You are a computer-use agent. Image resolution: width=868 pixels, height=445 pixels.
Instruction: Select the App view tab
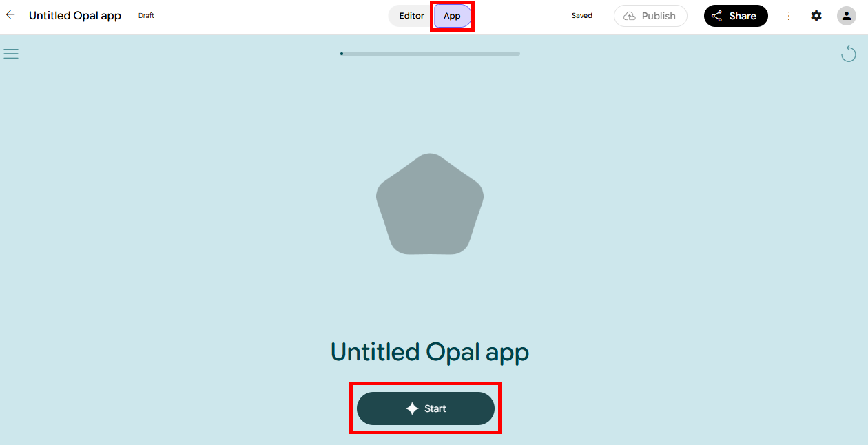coord(452,16)
